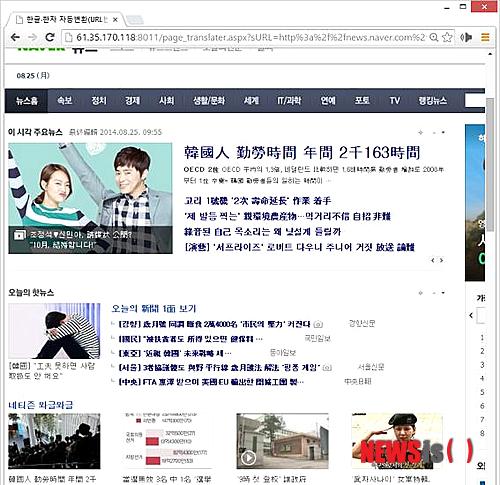The width and height of the screenshot is (500, 485).
Task: Open the 사회 news section
Action: tap(166, 101)
